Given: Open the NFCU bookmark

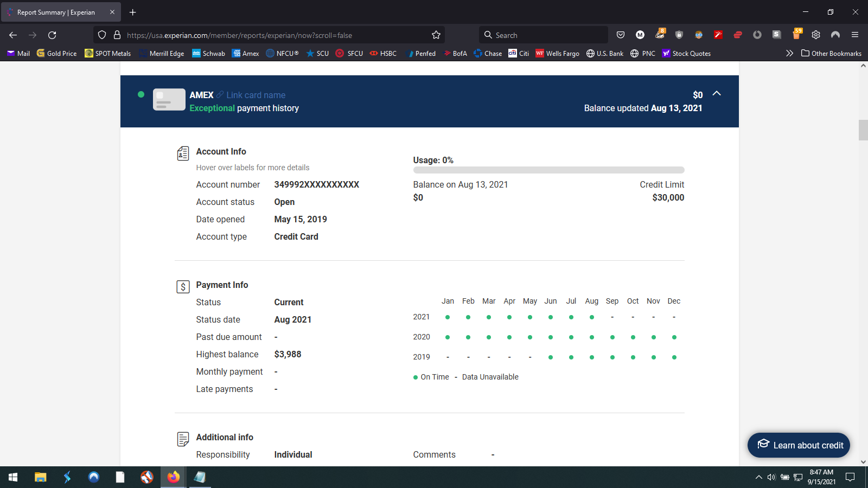Looking at the screenshot, I should pyautogui.click(x=282, y=53).
